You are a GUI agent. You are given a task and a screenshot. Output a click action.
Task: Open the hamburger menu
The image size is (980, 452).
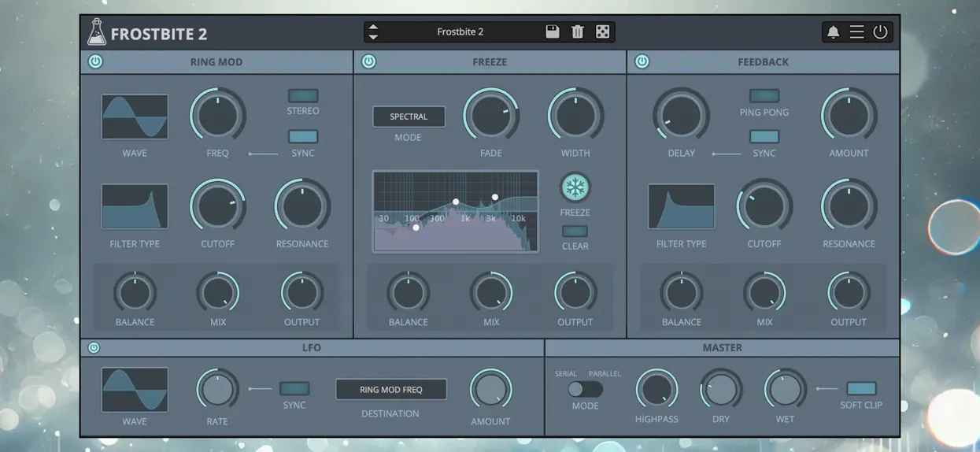pos(856,32)
